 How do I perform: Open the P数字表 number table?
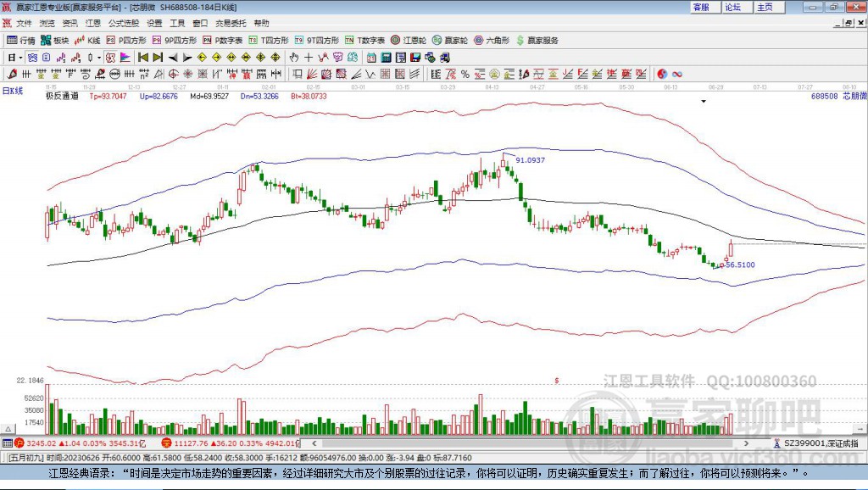point(223,41)
